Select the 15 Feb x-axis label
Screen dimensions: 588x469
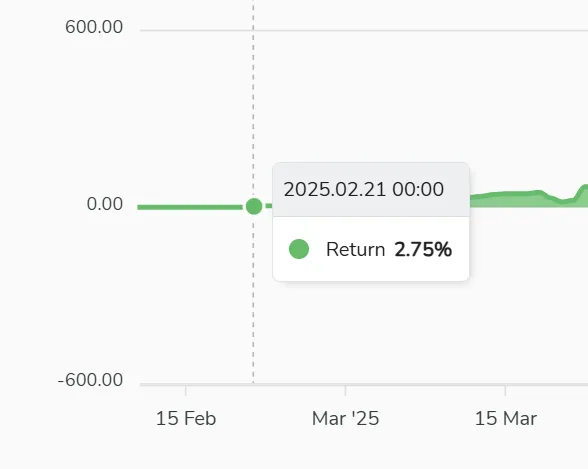click(186, 418)
